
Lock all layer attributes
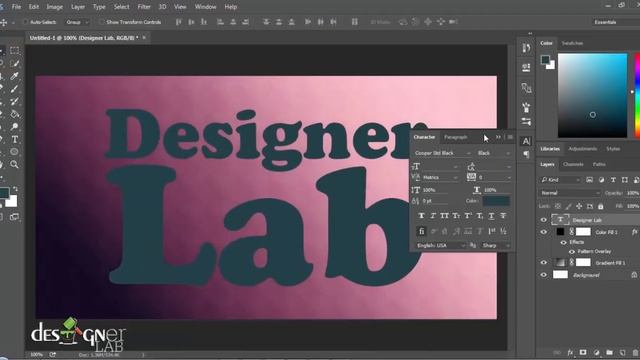tap(600, 207)
